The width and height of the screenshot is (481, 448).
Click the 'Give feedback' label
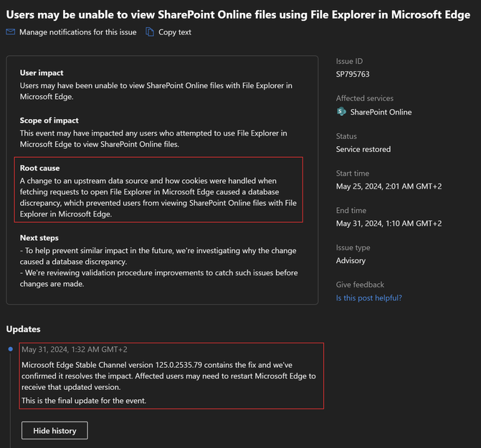360,285
